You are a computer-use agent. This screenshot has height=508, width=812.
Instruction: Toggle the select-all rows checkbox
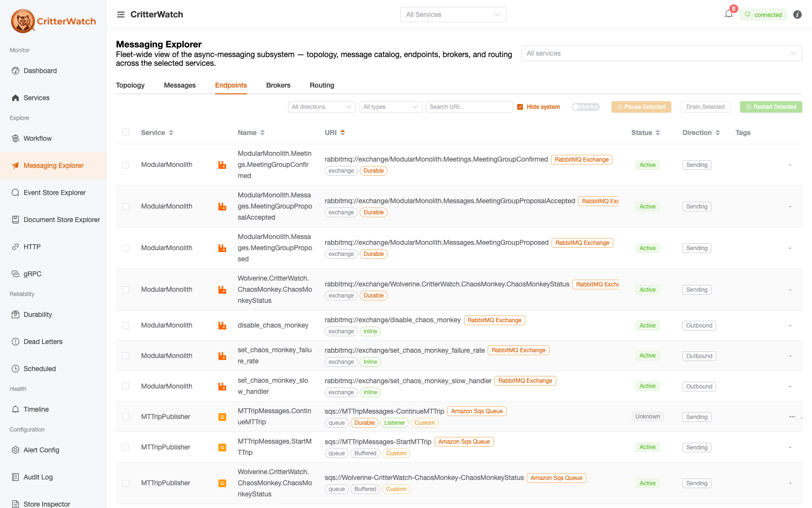(126, 132)
